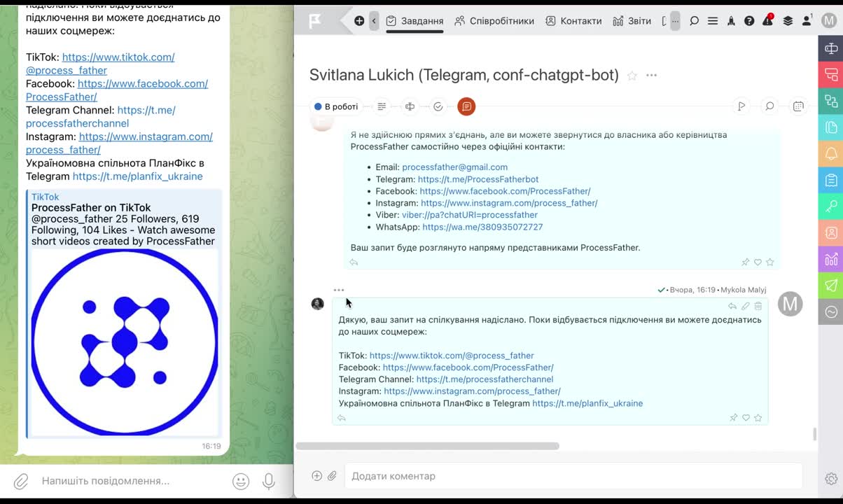Viewport: 843px width, 504px height.
Task: Open emoji picker in Telegram window
Action: pyautogui.click(x=241, y=481)
